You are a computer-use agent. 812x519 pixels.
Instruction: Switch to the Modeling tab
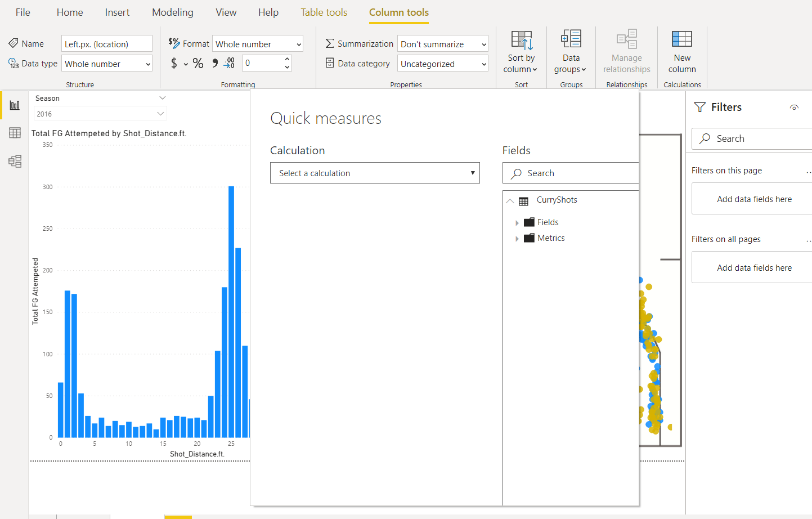tap(173, 12)
